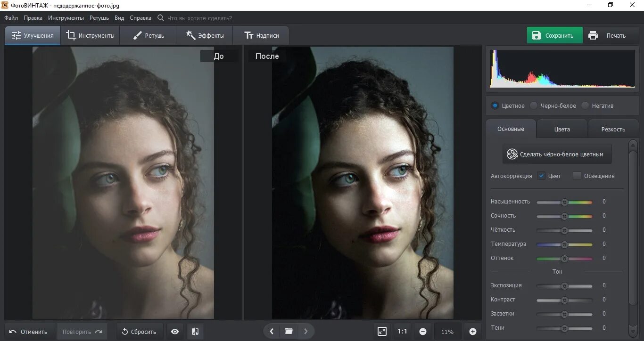Open the Цвета settings tab
The height and width of the screenshot is (341, 644).
[562, 129]
